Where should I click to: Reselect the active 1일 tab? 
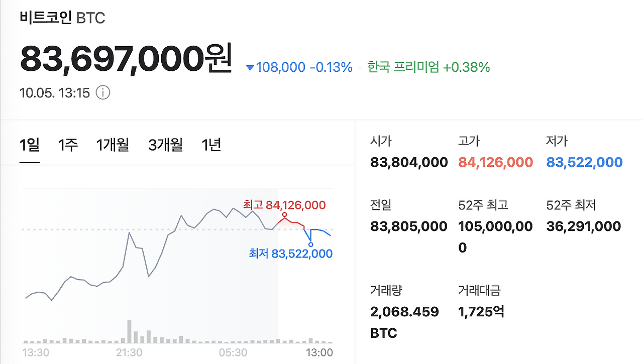(x=29, y=145)
